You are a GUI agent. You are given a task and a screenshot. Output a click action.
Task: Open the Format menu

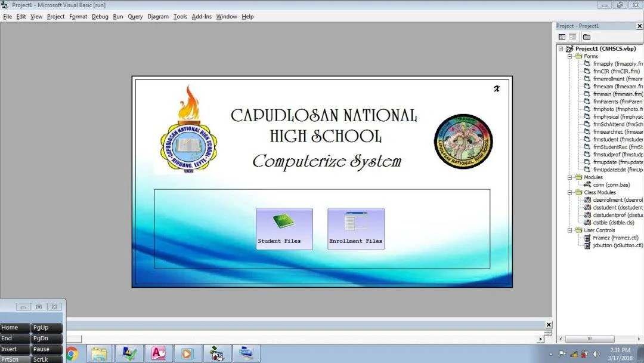tap(78, 17)
